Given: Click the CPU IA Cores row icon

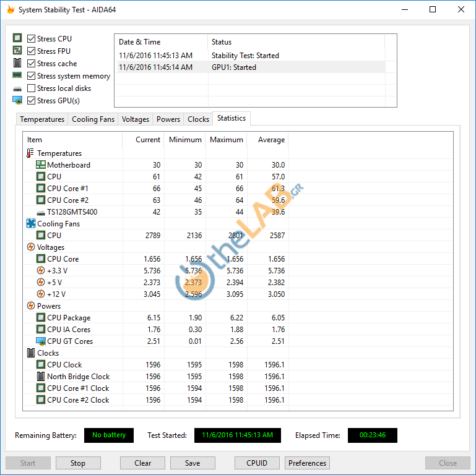Looking at the screenshot, I should 41,330.
